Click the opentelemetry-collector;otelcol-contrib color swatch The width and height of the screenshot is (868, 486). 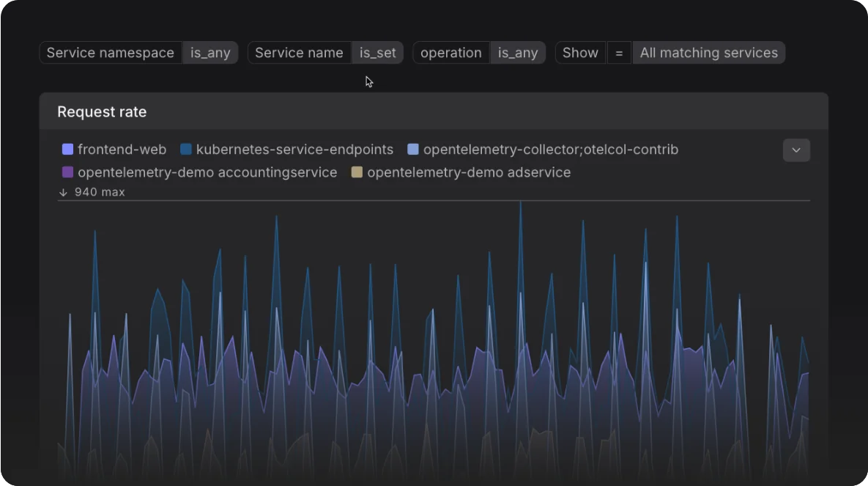tap(413, 149)
